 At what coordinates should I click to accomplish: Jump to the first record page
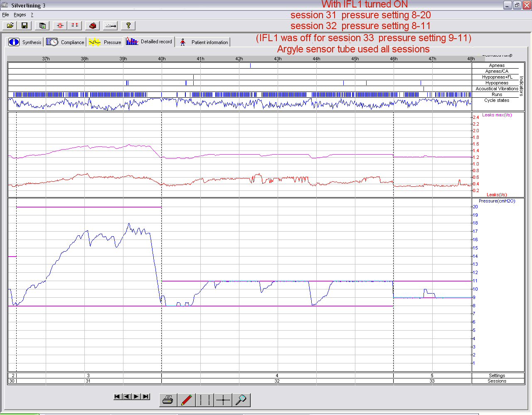point(117,397)
